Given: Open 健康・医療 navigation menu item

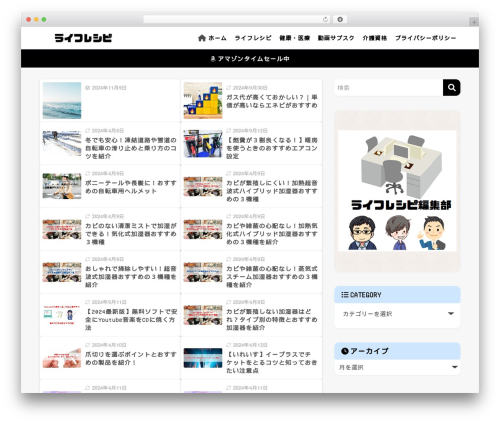Looking at the screenshot, I should 295,38.
